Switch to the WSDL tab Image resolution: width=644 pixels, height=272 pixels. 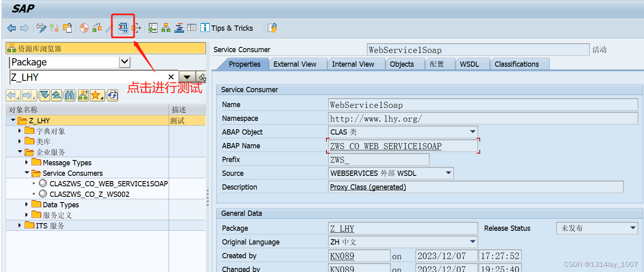[469, 64]
